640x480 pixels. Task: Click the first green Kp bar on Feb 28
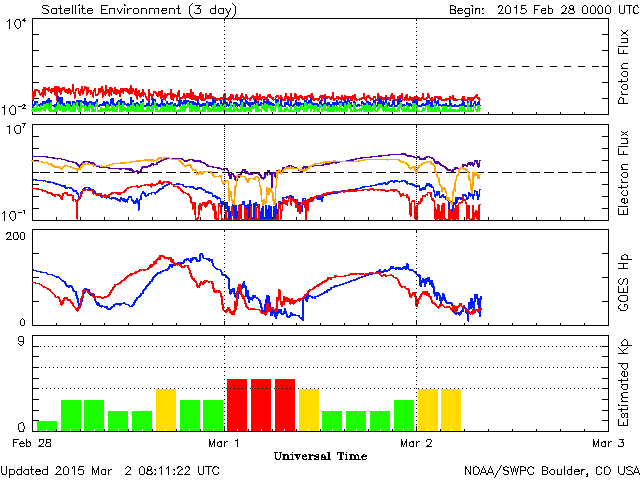47,426
